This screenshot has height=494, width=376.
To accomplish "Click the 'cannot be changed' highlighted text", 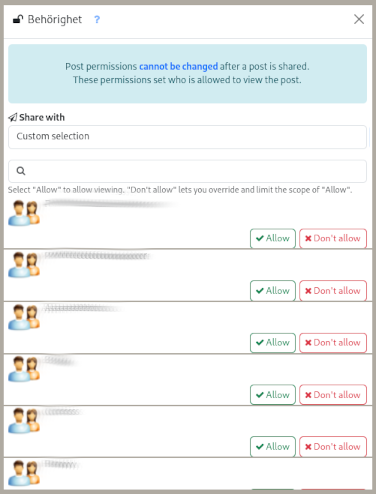I will 179,66.
